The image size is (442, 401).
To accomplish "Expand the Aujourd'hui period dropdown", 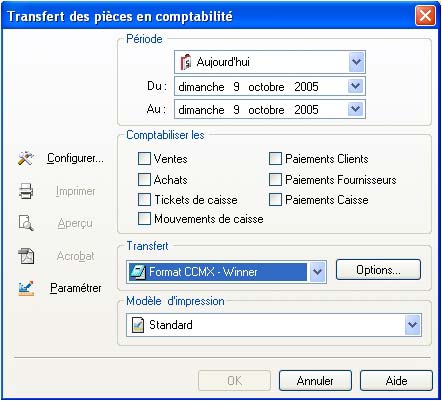I will (356, 62).
